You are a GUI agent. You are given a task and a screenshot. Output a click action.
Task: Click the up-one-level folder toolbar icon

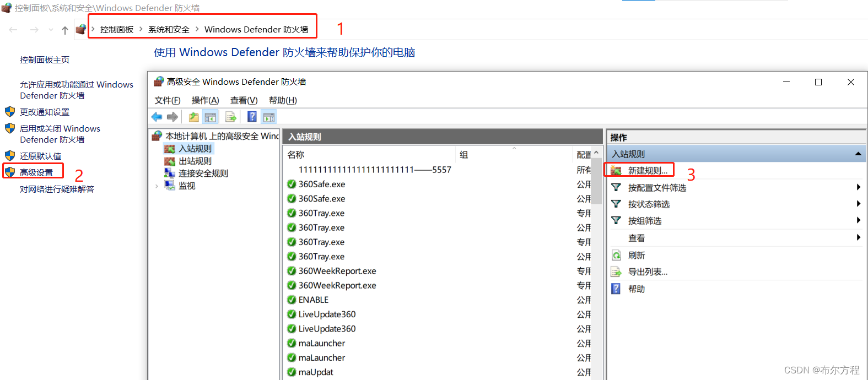(x=193, y=117)
